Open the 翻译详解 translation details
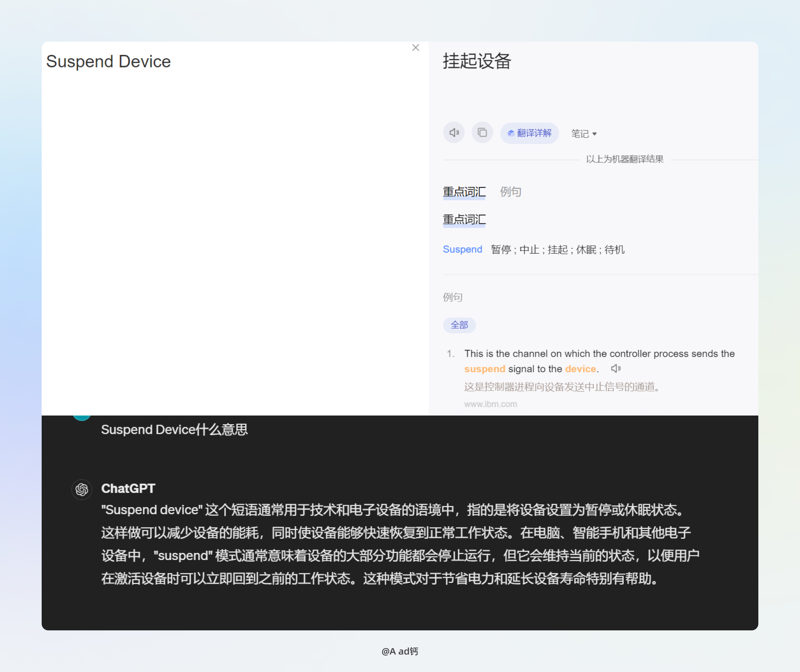This screenshot has height=672, width=800. point(529,133)
